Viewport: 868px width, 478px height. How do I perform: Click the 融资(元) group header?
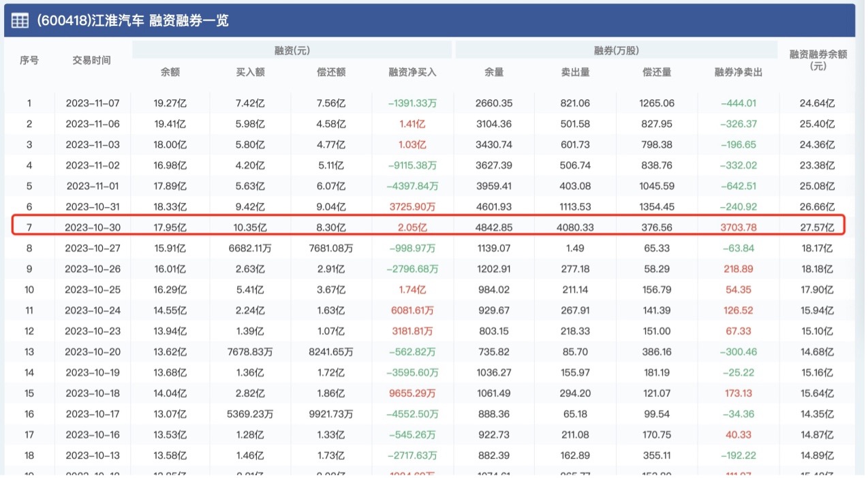(292, 50)
